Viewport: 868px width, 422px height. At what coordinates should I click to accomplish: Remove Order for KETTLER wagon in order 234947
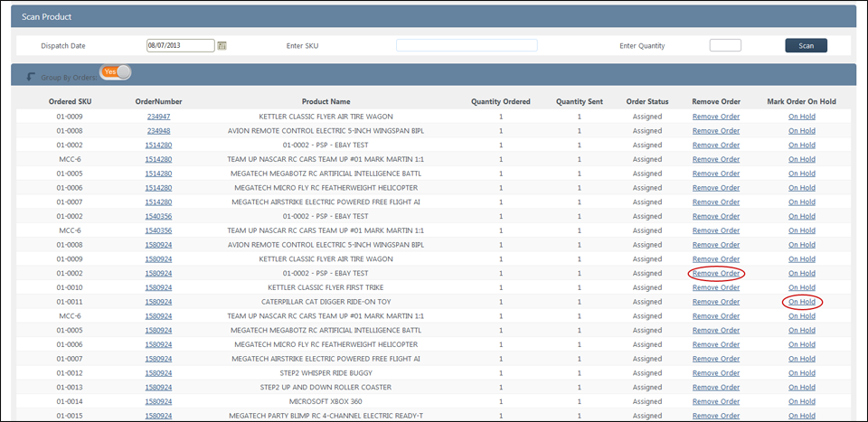716,117
